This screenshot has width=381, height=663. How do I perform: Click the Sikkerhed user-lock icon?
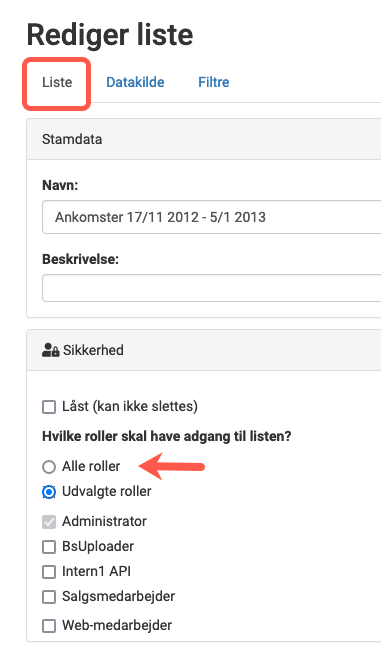[x=50, y=350]
